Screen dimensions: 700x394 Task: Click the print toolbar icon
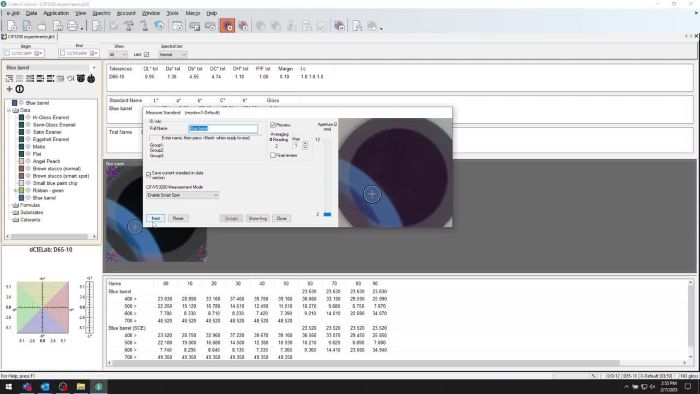tap(72, 26)
